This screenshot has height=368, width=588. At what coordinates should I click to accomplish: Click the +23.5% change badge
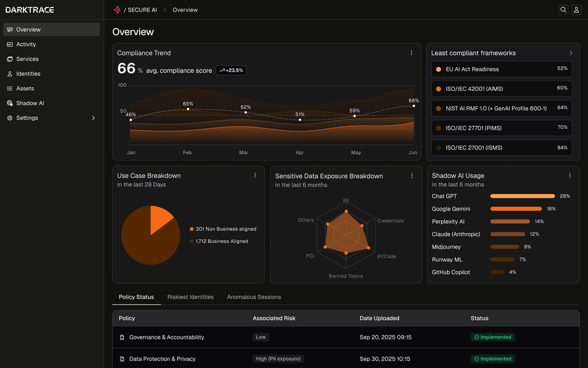point(231,70)
